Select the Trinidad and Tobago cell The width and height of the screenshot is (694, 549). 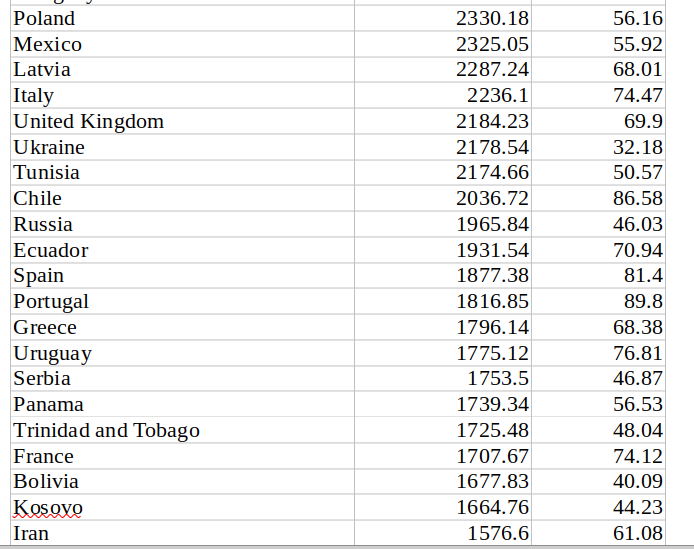pyautogui.click(x=182, y=430)
